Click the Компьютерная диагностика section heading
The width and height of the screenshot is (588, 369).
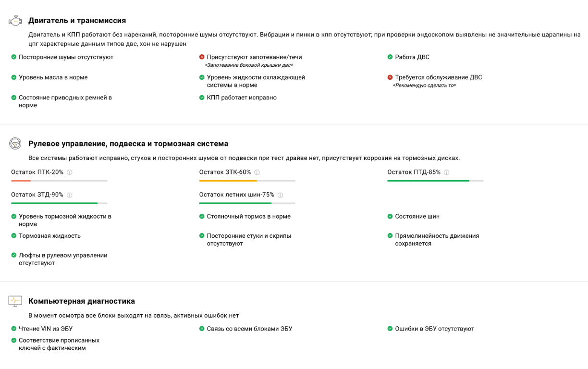pyautogui.click(x=82, y=301)
